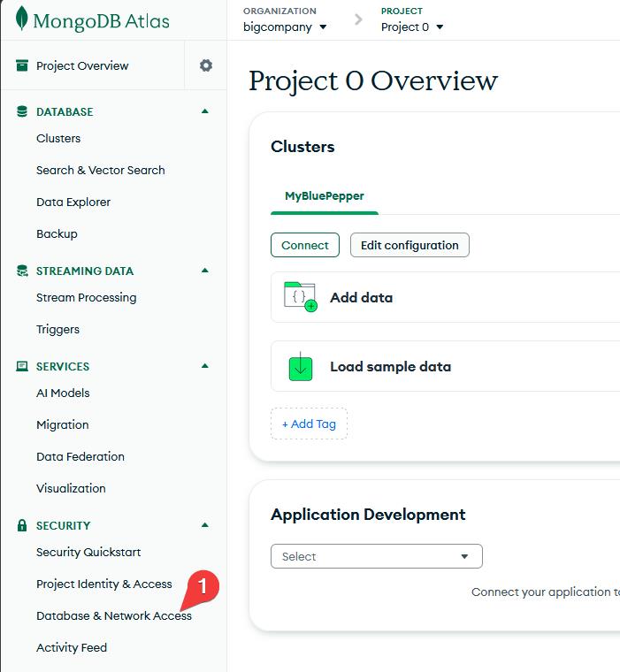Open Triggers in sidebar

57,330
